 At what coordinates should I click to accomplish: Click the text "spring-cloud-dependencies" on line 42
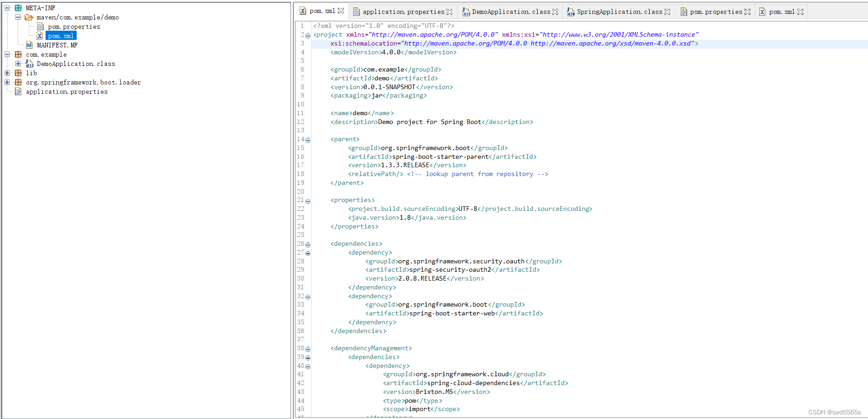click(473, 383)
